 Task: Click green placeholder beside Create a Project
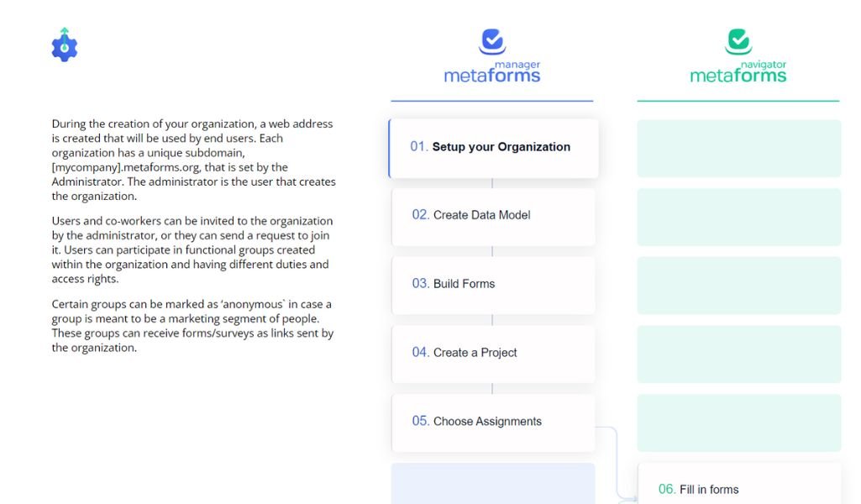click(739, 354)
